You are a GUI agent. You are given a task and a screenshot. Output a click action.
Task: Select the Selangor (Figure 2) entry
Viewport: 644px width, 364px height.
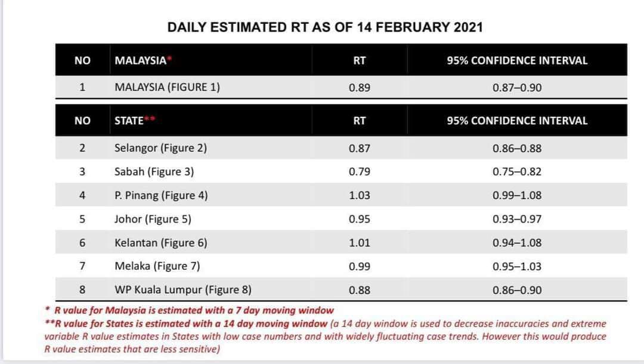[160, 148]
